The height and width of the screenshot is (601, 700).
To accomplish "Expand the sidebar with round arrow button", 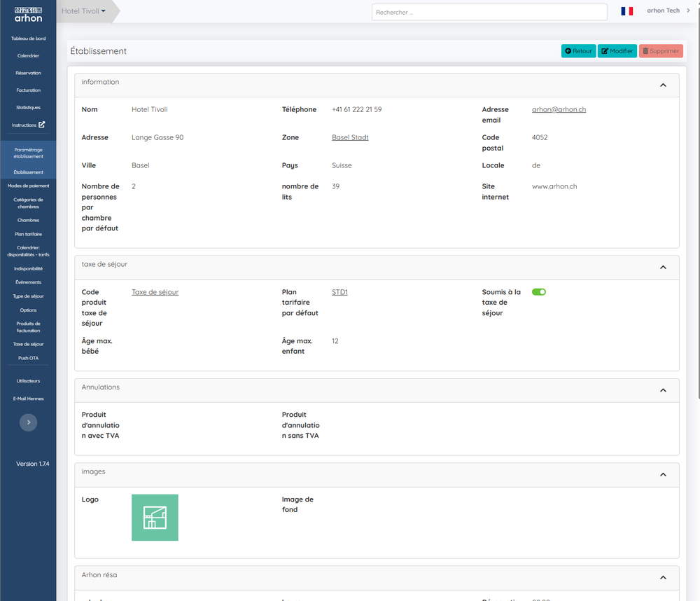I will [28, 422].
